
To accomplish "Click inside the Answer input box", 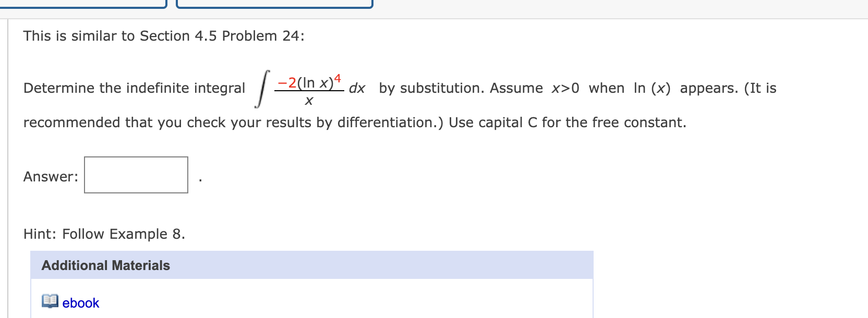I will [136, 176].
